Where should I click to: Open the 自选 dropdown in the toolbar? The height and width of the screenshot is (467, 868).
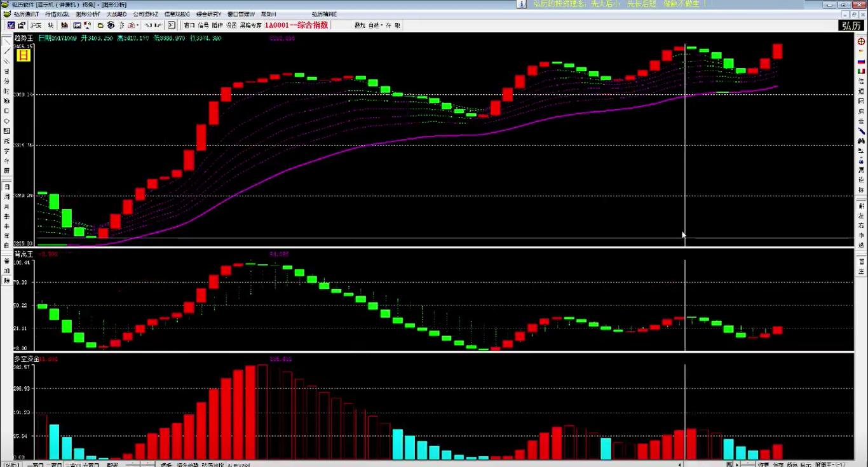pyautogui.click(x=375, y=25)
